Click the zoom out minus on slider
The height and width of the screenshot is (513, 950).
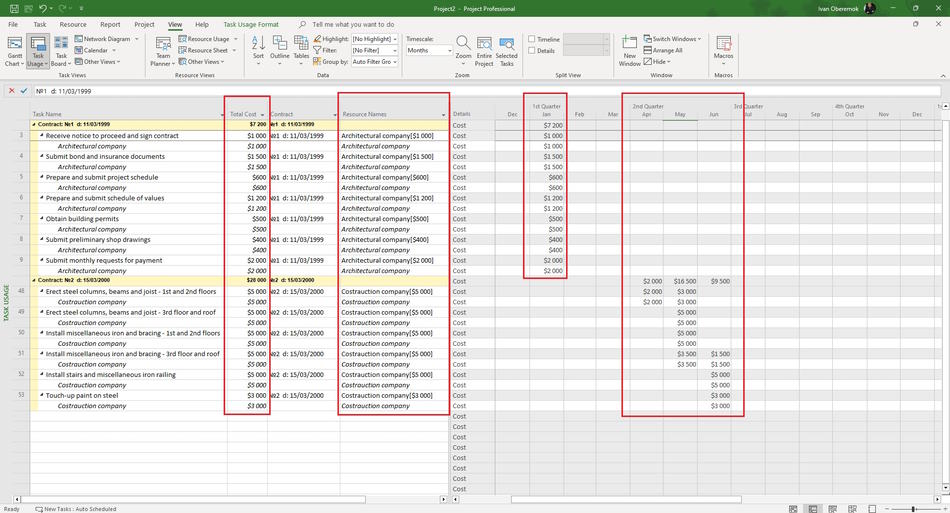click(x=887, y=509)
